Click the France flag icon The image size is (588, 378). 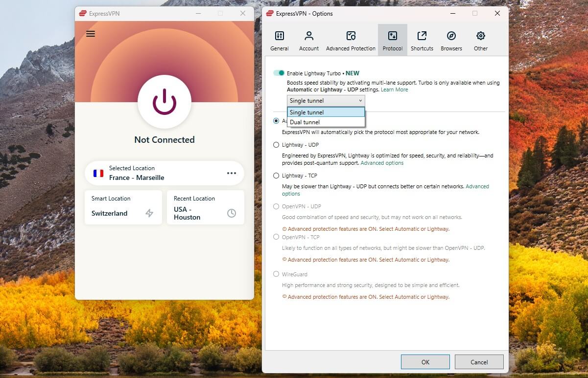click(98, 173)
